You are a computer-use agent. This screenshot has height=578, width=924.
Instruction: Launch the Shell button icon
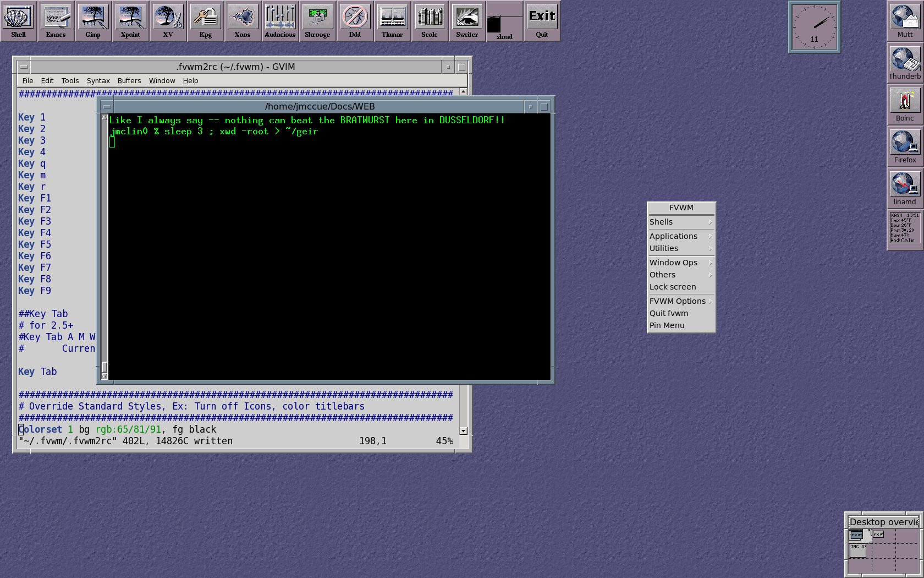(x=19, y=21)
